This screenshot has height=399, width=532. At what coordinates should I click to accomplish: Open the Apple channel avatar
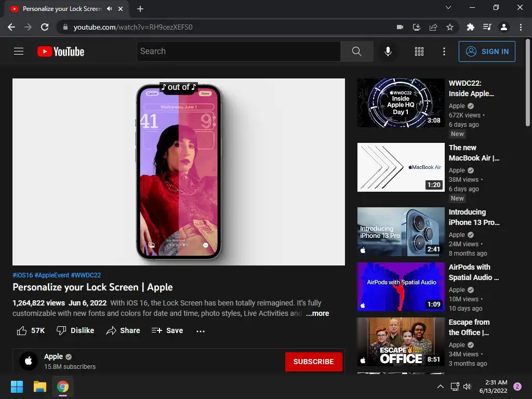pyautogui.click(x=29, y=361)
